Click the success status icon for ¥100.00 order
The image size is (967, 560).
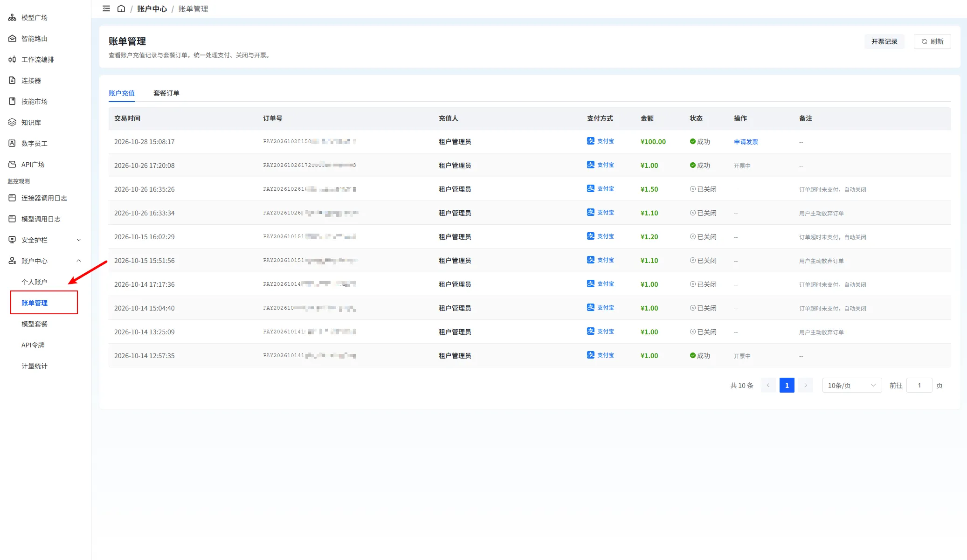[693, 141]
